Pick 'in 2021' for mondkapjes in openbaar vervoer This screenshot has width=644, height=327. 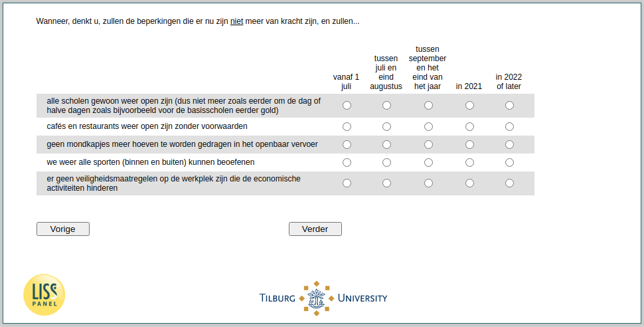469,145
